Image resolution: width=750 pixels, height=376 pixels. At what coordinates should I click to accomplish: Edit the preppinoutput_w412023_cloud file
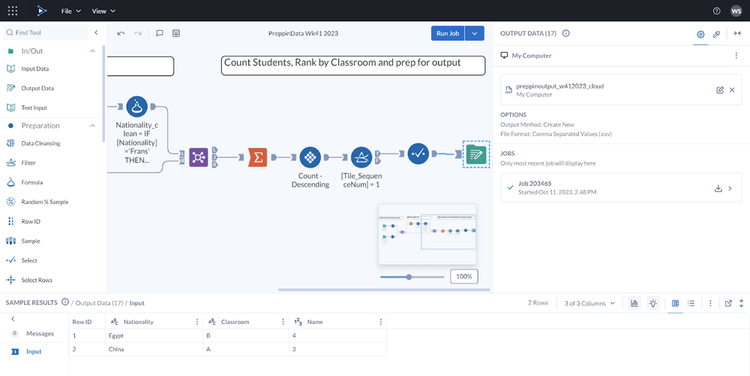click(x=720, y=90)
